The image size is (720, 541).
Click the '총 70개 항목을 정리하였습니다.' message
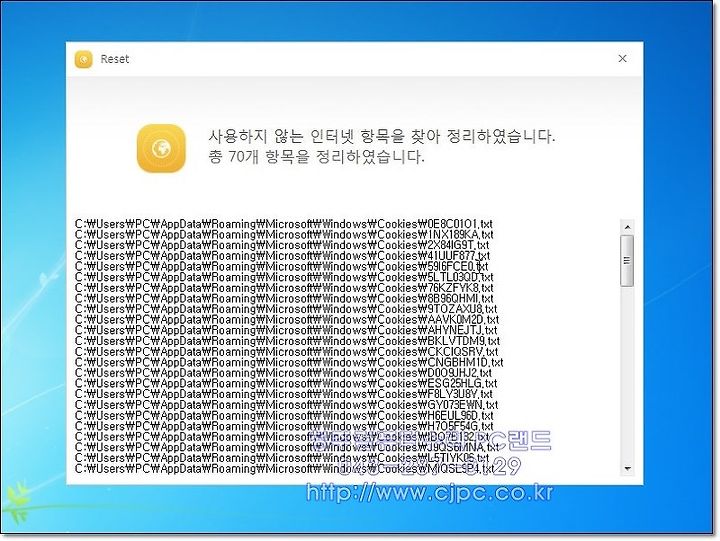point(316,157)
